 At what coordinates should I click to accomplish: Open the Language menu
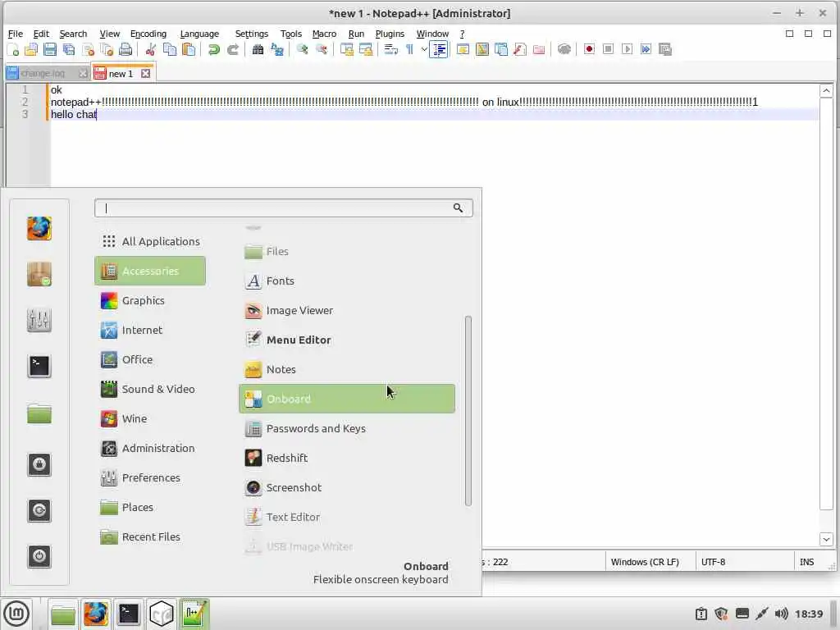pyautogui.click(x=199, y=34)
